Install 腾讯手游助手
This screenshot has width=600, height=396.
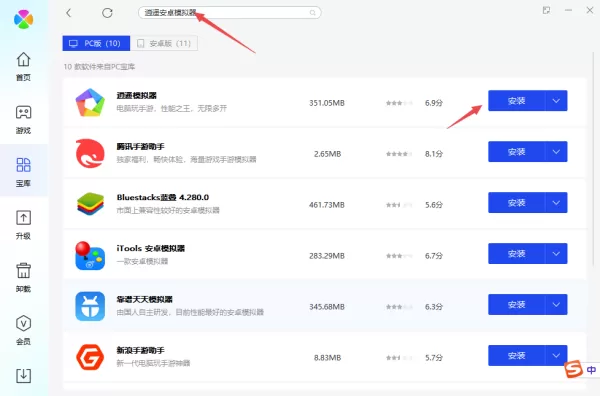coord(516,152)
